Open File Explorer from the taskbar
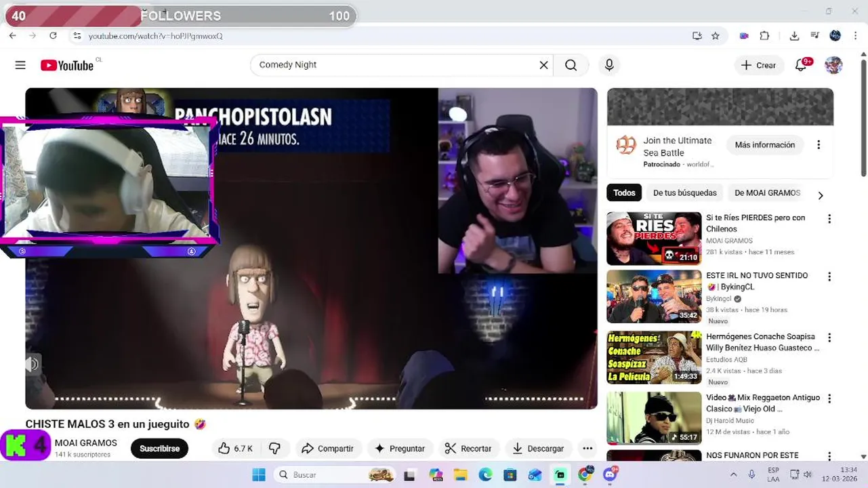This screenshot has width=868, height=488. [460, 475]
